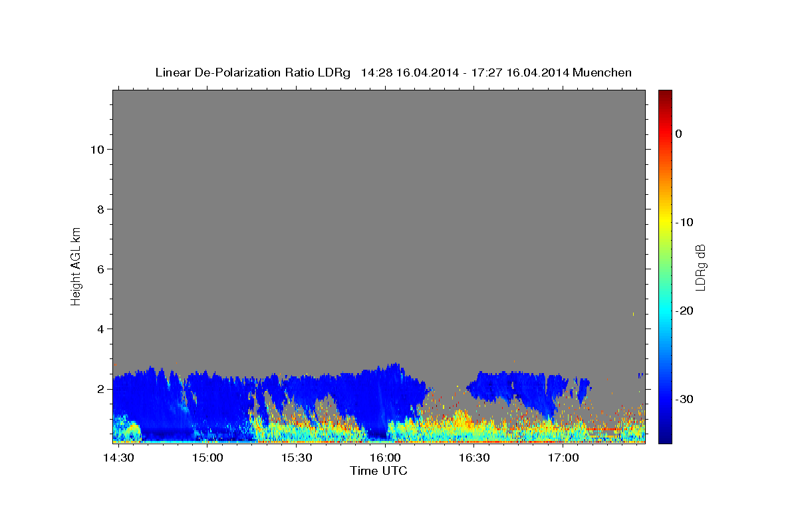This screenshot has width=798, height=532.
Task: Click the height label '10'
Action: (x=97, y=150)
